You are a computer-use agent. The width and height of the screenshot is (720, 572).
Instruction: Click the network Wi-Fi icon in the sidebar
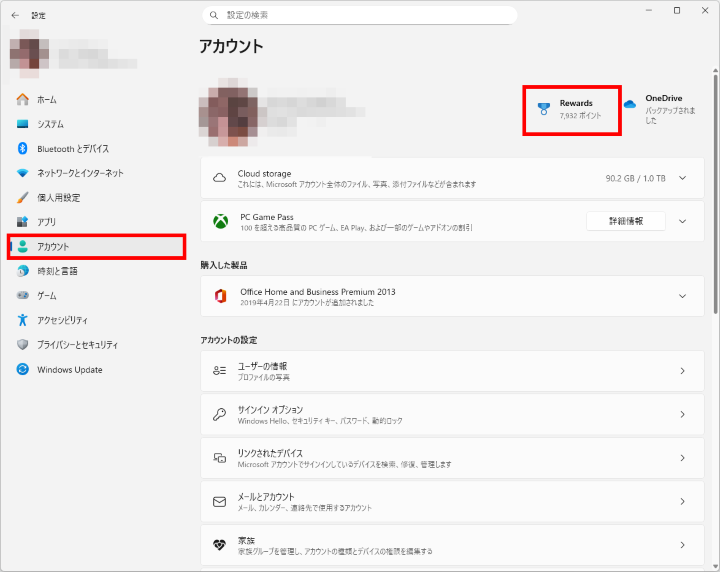(x=22, y=173)
